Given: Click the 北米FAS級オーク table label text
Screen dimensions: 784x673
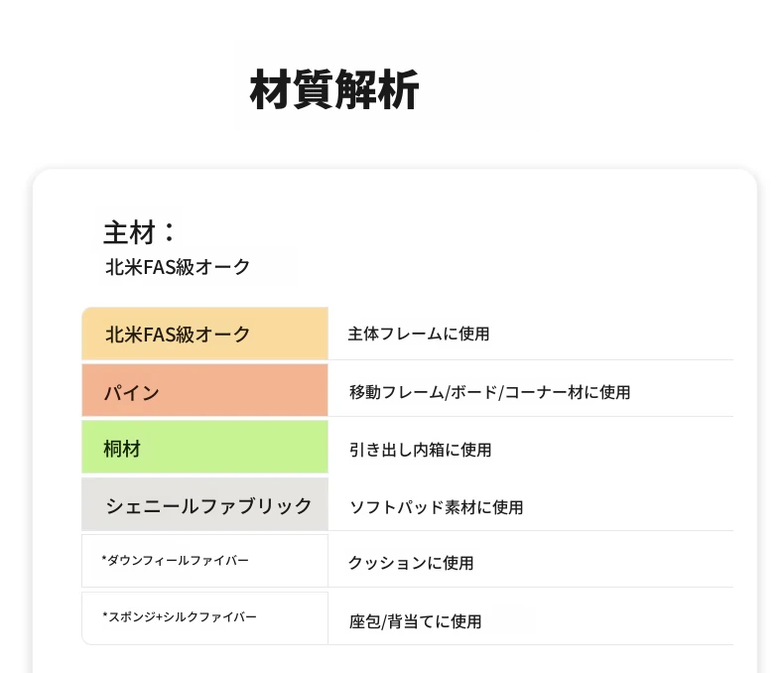Looking at the screenshot, I should tap(178, 335).
